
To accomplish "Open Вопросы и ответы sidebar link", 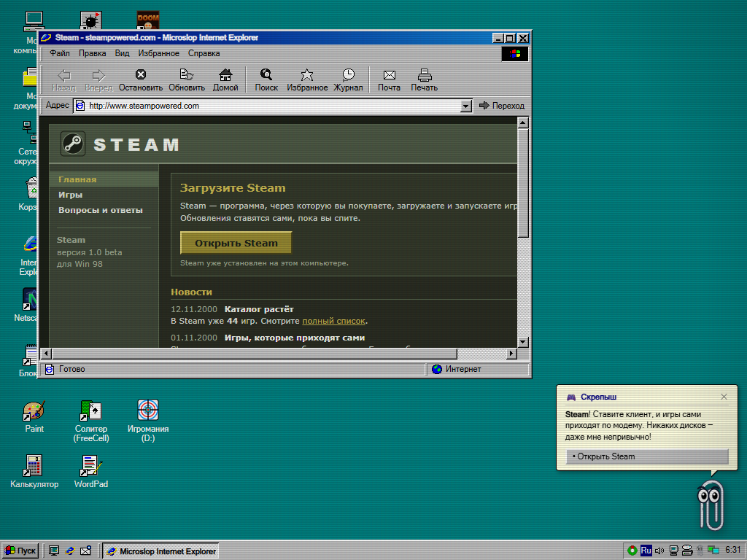I will pos(101,210).
